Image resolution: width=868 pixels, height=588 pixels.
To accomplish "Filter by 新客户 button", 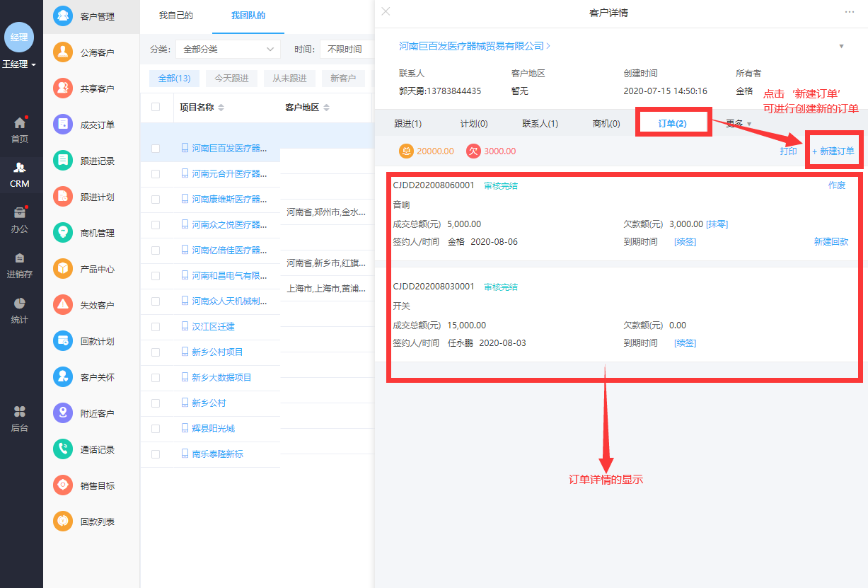I will tap(343, 79).
